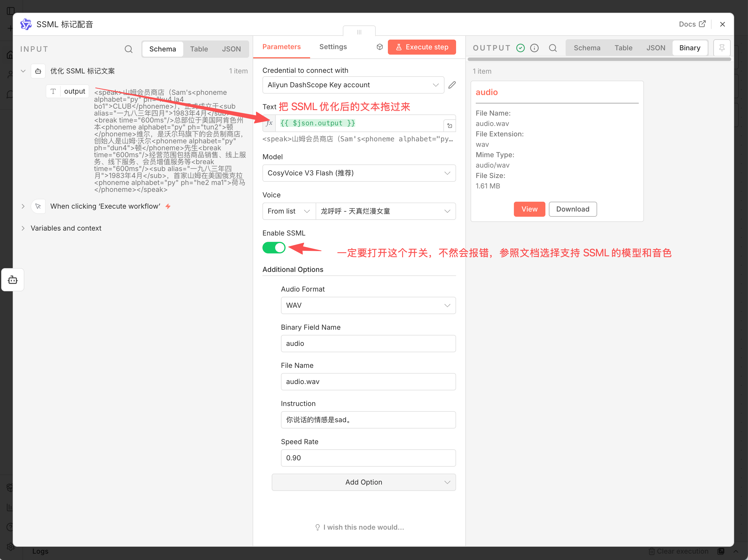Click the pencil icon to edit credential
The image size is (748, 560).
click(452, 85)
